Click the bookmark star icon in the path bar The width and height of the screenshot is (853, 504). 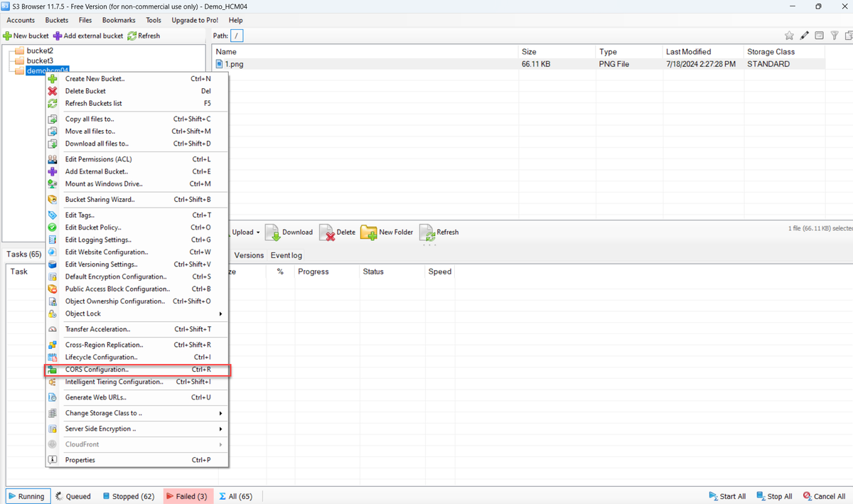(x=789, y=36)
